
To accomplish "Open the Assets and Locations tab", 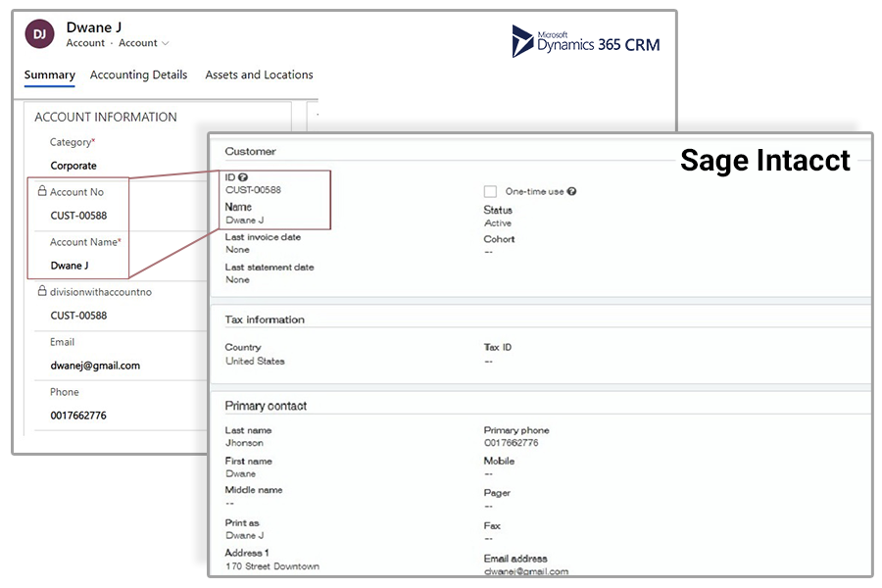I will (259, 75).
